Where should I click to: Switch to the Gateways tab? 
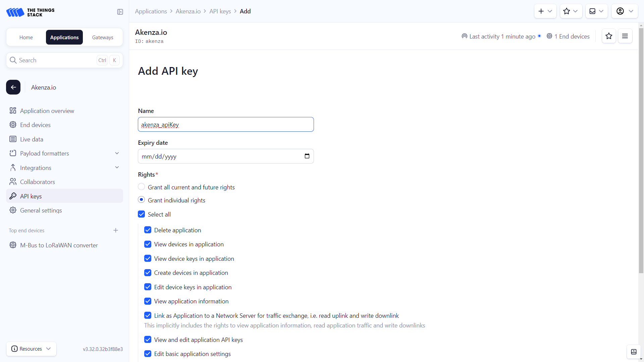(103, 38)
